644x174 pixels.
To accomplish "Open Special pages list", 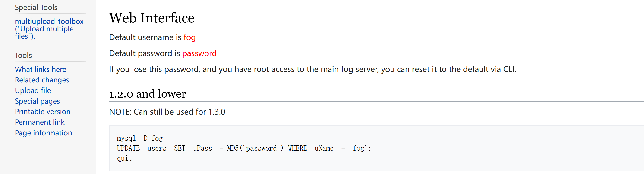I will pos(37,101).
